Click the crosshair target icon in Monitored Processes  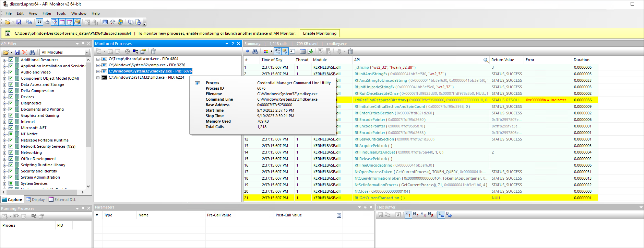coord(128,51)
